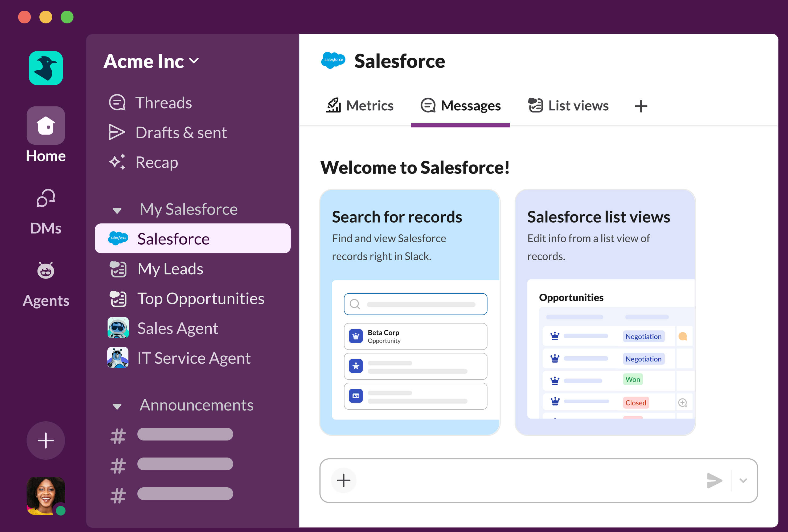Collapse the My Salesforce section
The width and height of the screenshot is (788, 532).
click(x=117, y=210)
